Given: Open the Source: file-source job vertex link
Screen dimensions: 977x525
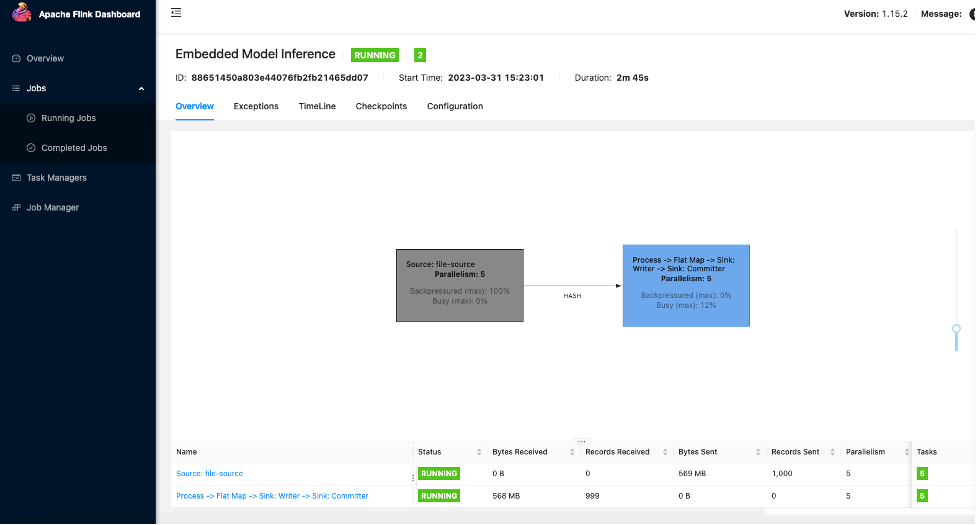Looking at the screenshot, I should [x=209, y=473].
